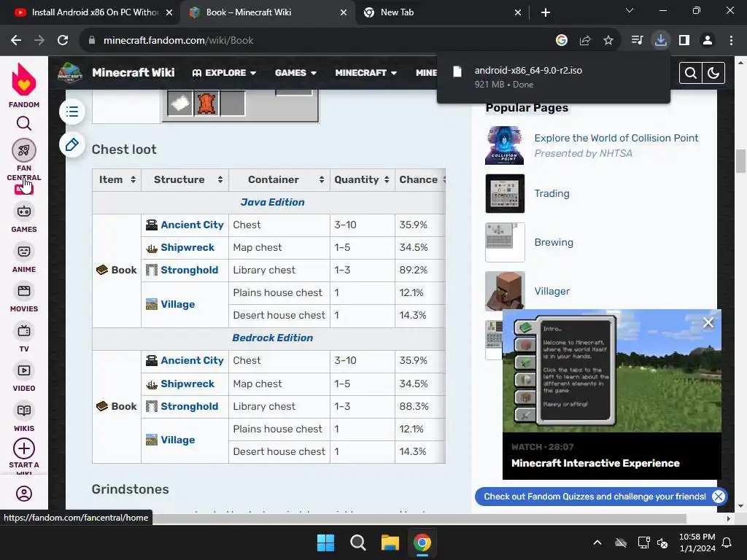Image resolution: width=747 pixels, height=560 pixels.
Task: Click the share page icon in address bar
Action: coord(585,41)
